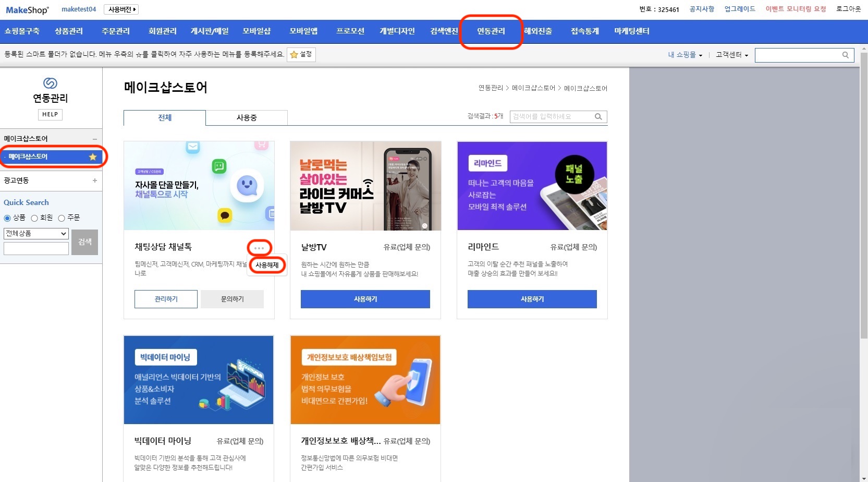Select the 주문 radio button
868x482 pixels.
(62, 218)
